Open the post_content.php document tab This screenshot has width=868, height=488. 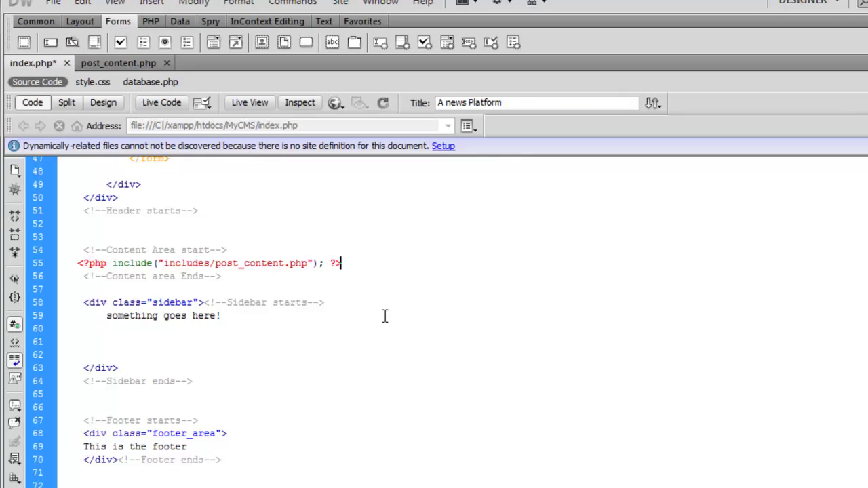click(119, 63)
